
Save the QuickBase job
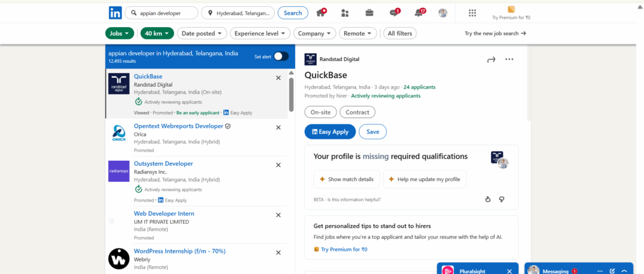tap(372, 132)
